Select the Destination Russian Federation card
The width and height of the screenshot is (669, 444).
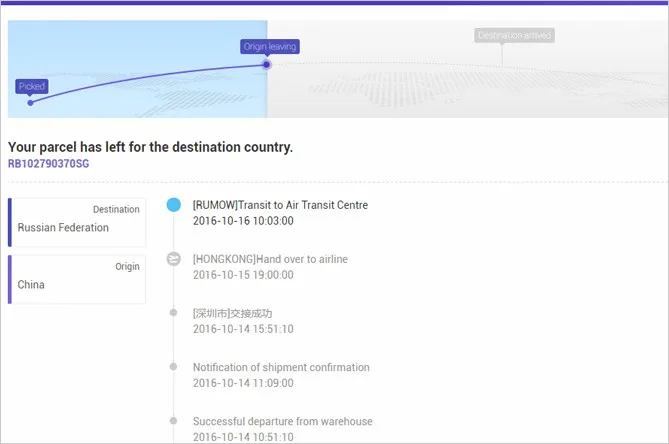77,222
